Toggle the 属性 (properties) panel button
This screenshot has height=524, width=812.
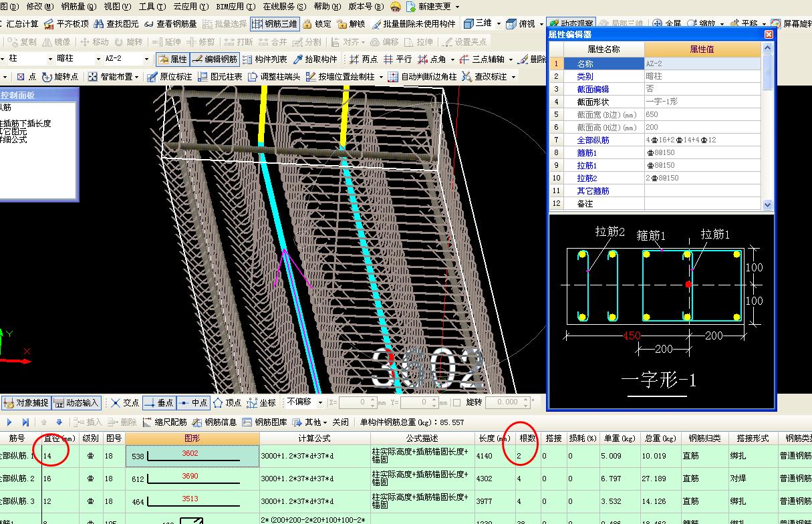pyautogui.click(x=172, y=59)
